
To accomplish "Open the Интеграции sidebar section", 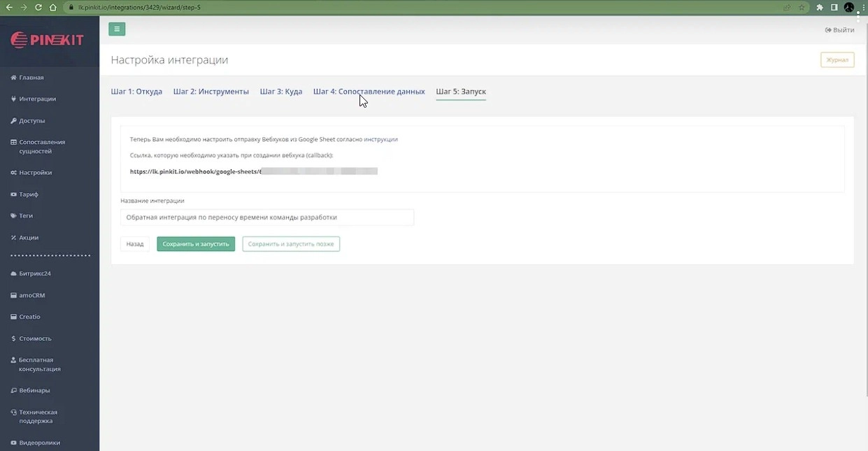I will [x=37, y=99].
